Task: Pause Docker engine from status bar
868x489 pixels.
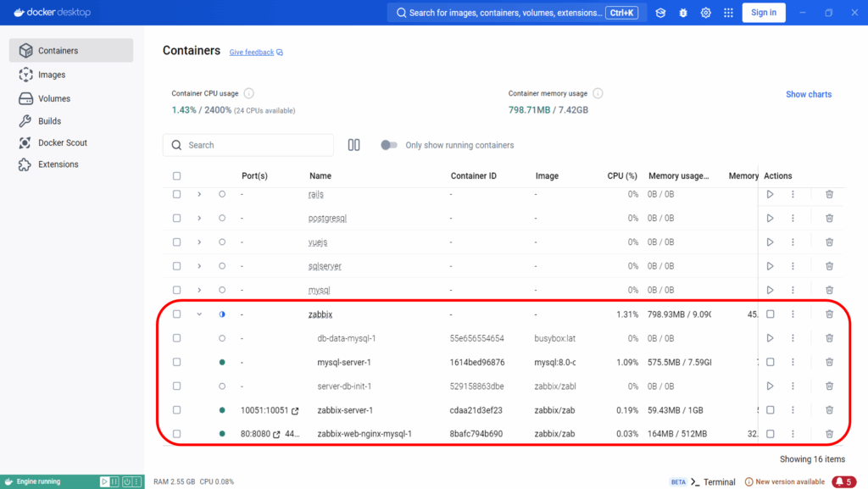Action: pos(114,482)
